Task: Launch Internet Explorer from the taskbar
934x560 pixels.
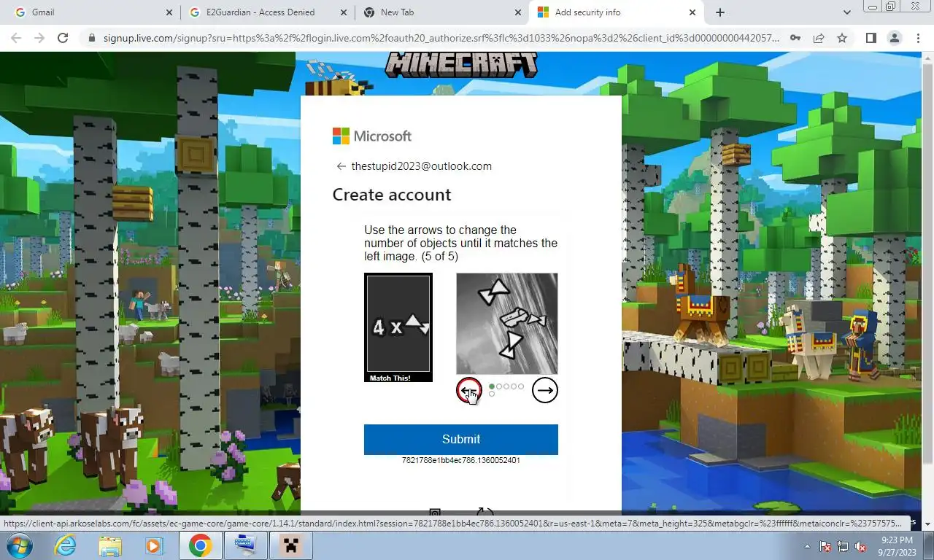Action: pyautogui.click(x=66, y=545)
